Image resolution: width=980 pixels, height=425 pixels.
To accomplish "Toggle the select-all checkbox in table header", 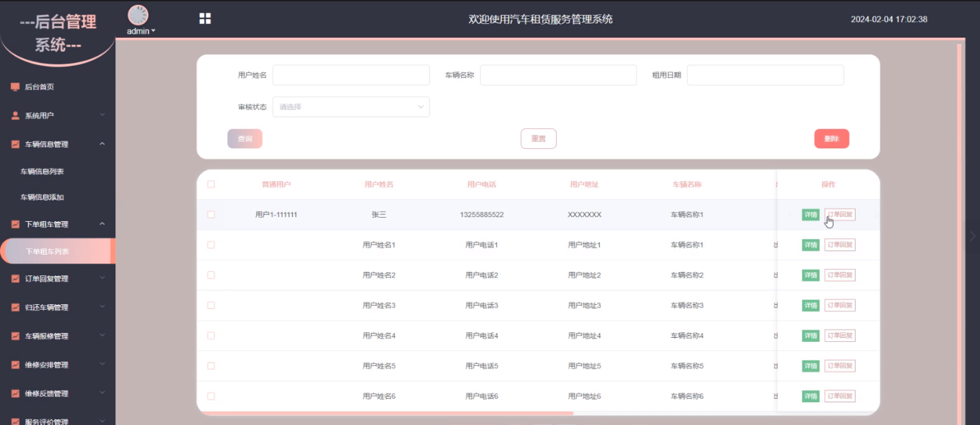I will pos(211,184).
